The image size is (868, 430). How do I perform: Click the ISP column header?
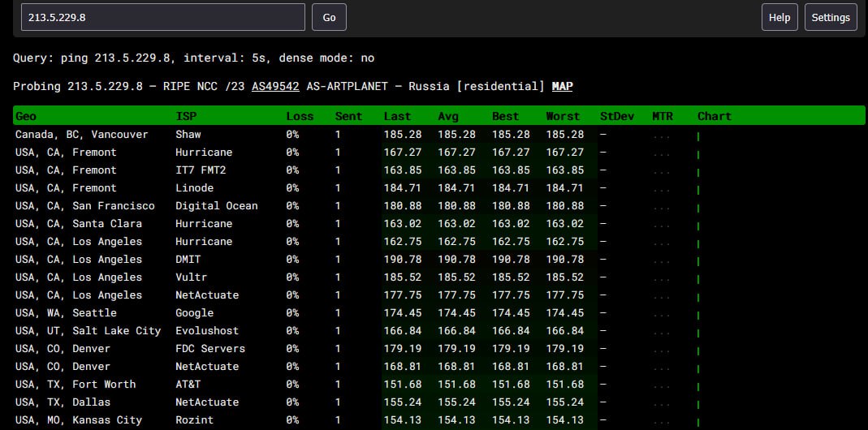point(186,116)
